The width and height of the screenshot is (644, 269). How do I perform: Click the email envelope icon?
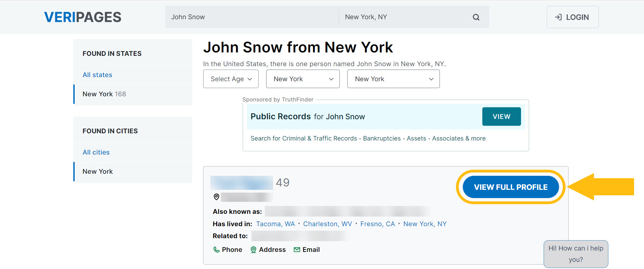tap(297, 250)
